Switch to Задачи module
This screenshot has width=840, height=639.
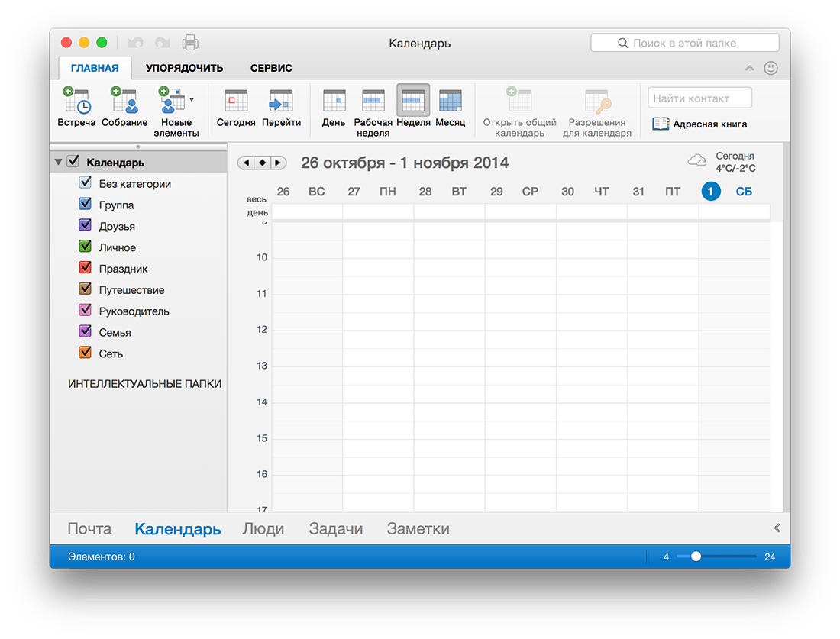click(x=336, y=528)
